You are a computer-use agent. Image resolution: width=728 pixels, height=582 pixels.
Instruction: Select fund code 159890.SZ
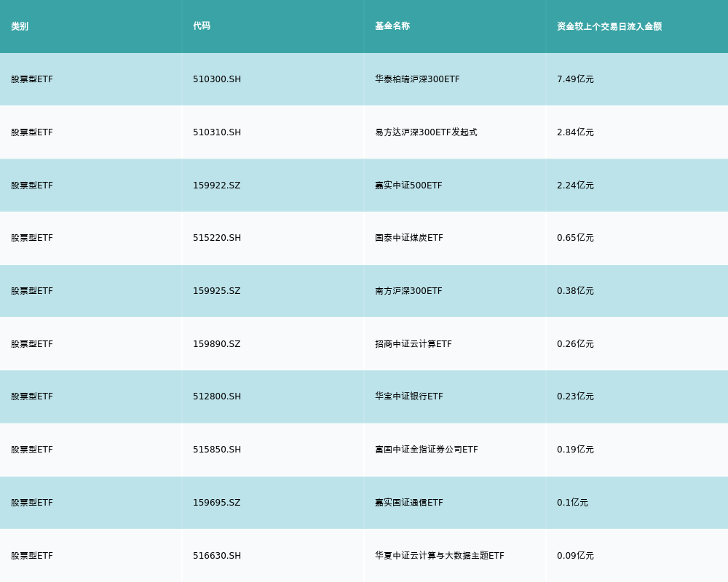tap(217, 344)
